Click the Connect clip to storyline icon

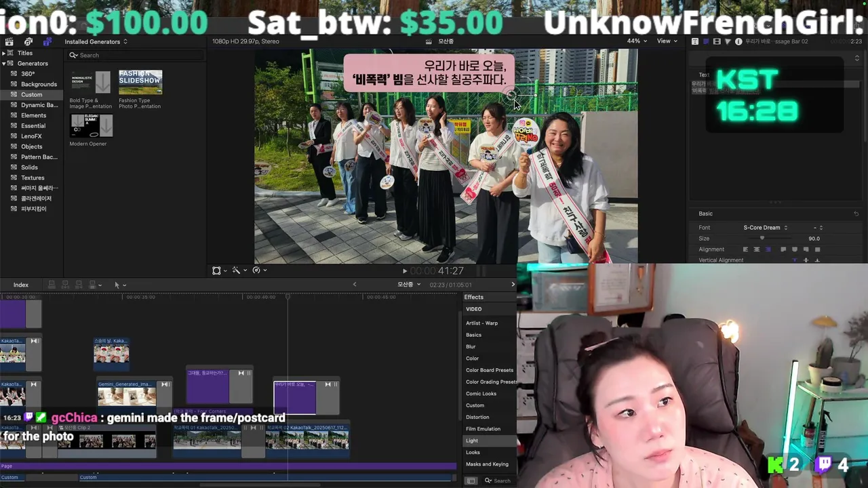pos(52,285)
